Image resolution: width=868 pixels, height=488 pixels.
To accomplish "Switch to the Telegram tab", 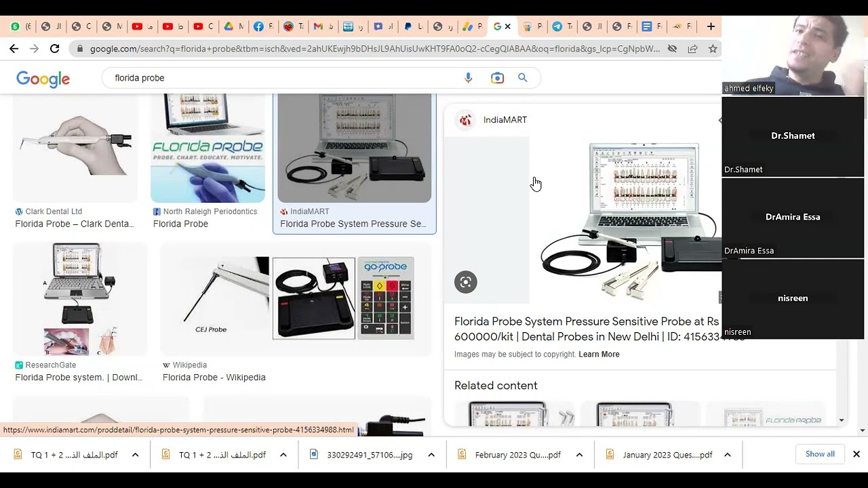I will [x=562, y=26].
